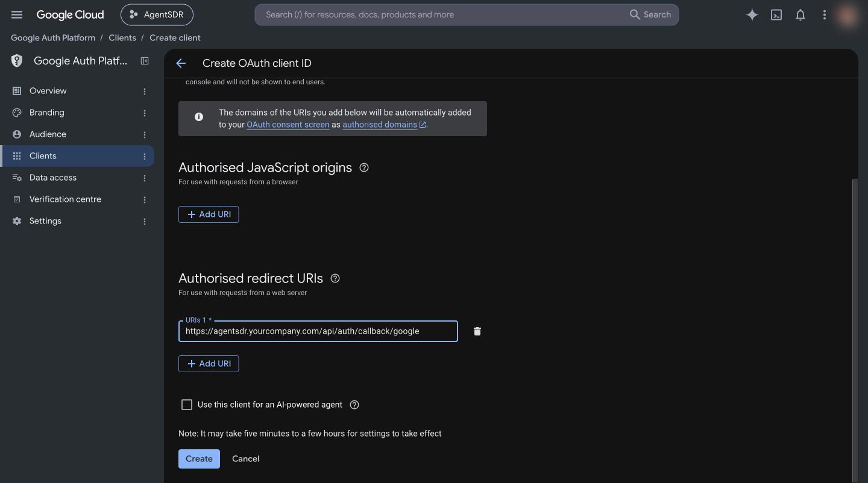868x483 pixels.
Task: Collapse the Google Auth Platform side panel
Action: pos(145,61)
